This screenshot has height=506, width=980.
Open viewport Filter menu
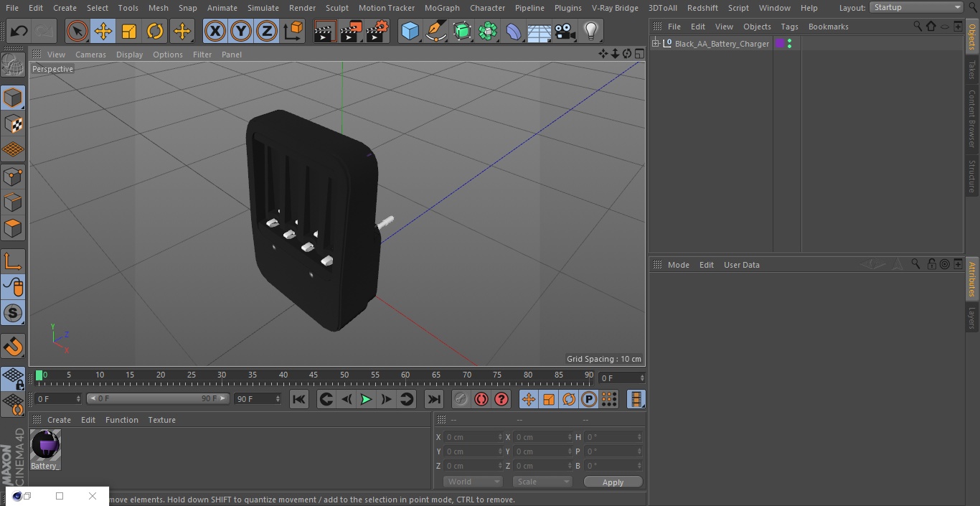tap(202, 55)
